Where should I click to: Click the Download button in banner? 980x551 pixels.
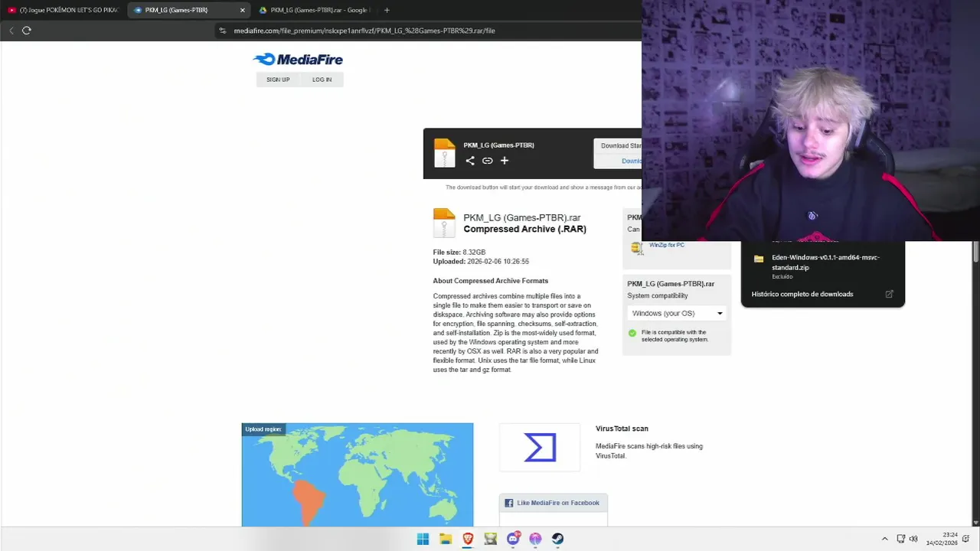[618, 153]
